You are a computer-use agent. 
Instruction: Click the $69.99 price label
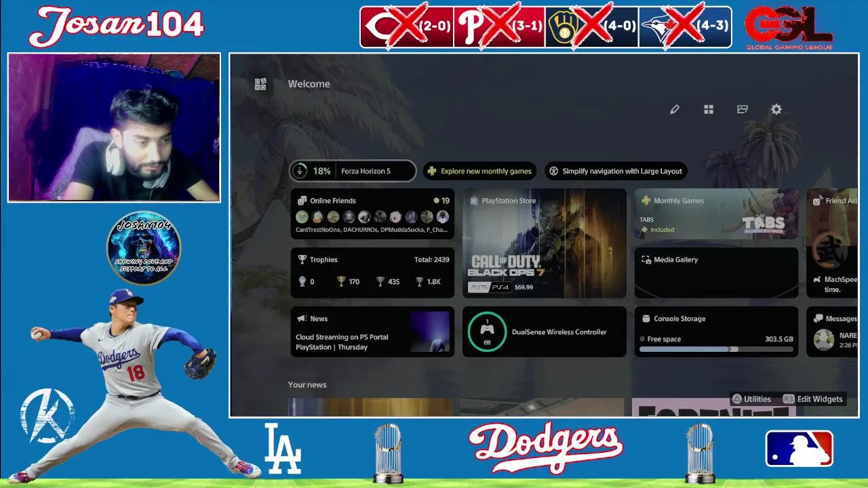tap(524, 287)
